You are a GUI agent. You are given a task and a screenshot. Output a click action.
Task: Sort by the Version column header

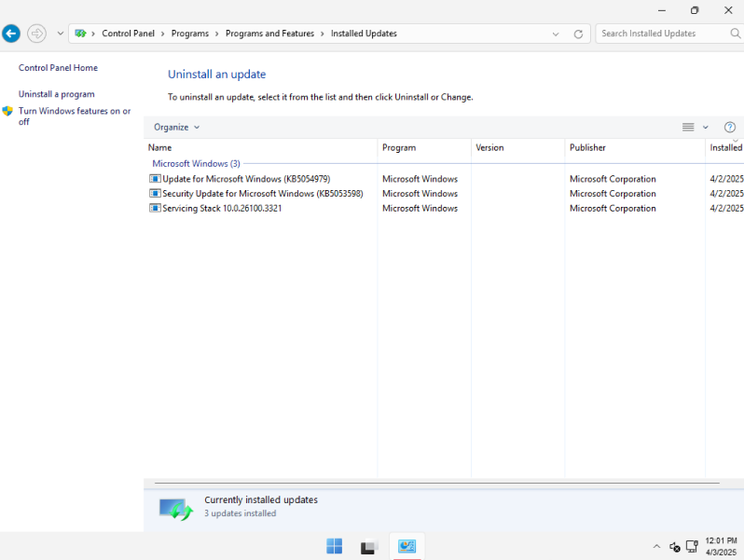point(517,147)
